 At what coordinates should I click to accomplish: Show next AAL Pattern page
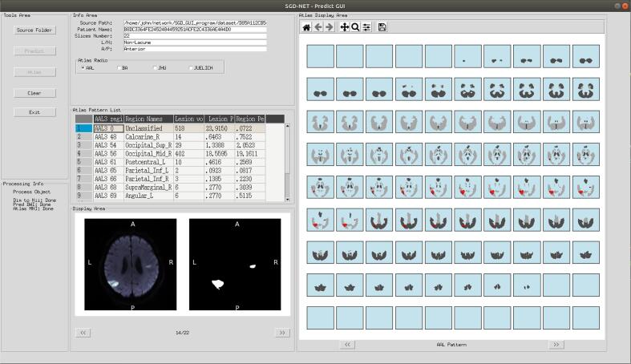pos(556,344)
